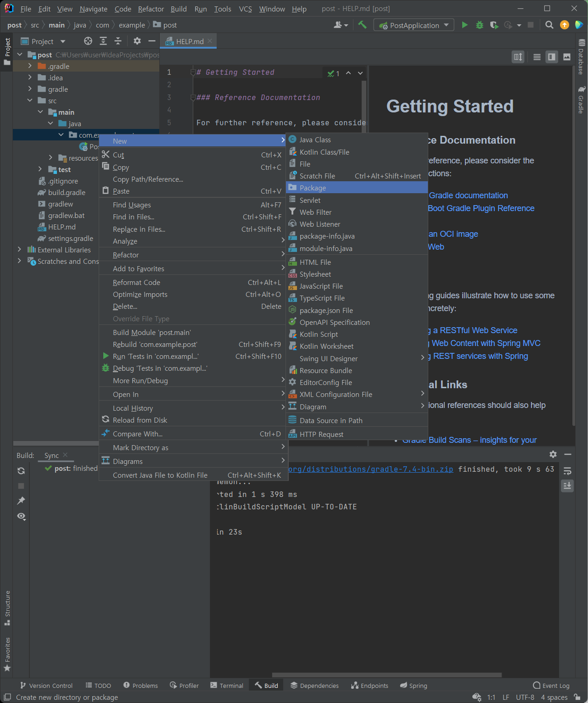Click next highlighted problem down arrow
Screen dimensions: 588x703
(x=360, y=73)
